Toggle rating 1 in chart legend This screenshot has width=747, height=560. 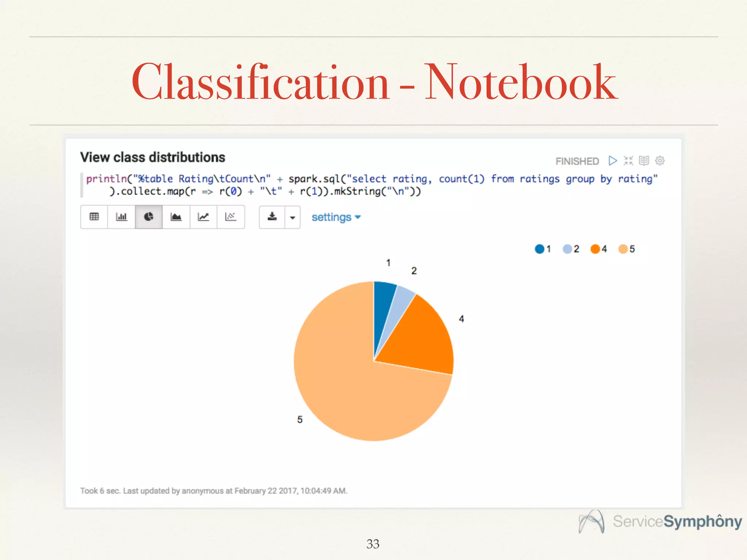coord(543,249)
